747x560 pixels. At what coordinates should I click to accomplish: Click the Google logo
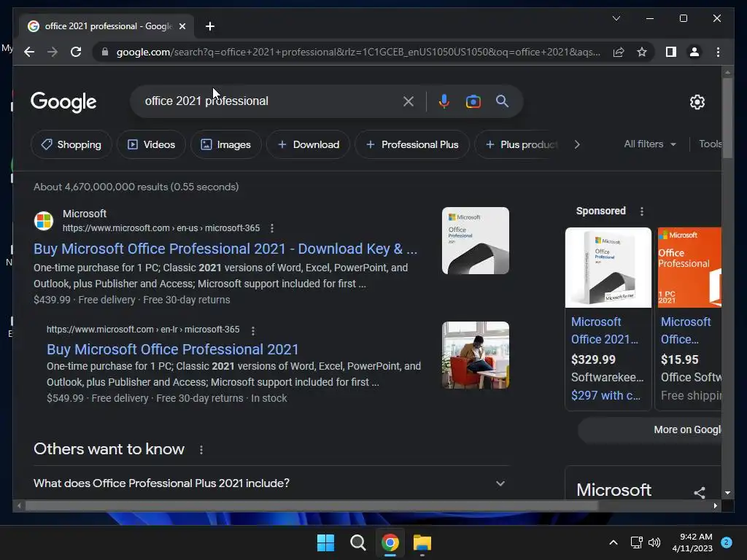63,102
